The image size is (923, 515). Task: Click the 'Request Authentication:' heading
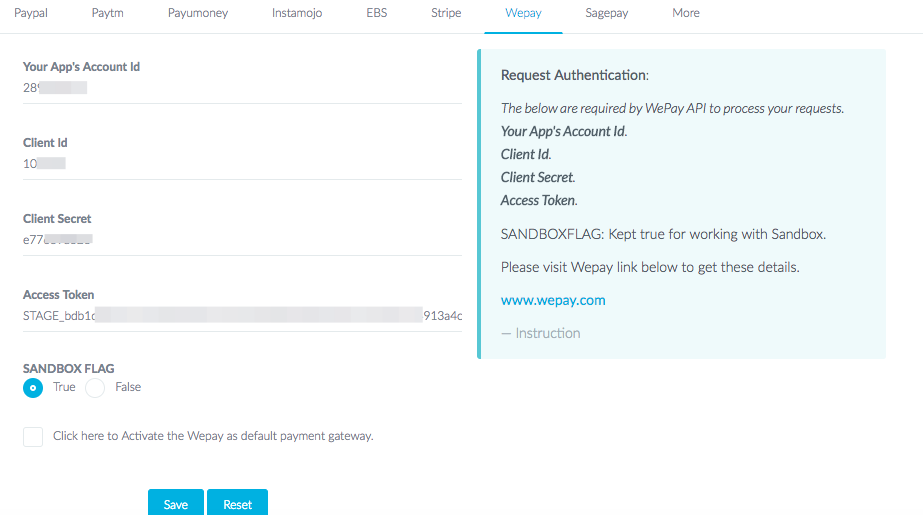click(x=575, y=75)
